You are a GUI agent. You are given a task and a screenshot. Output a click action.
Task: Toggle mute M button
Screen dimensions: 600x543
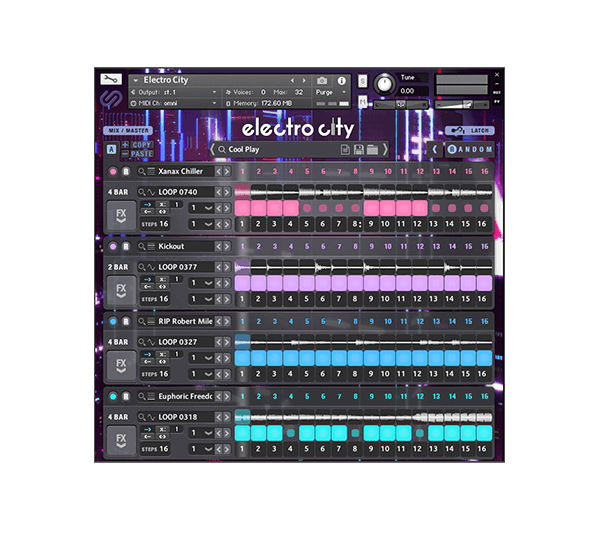pyautogui.click(x=362, y=101)
